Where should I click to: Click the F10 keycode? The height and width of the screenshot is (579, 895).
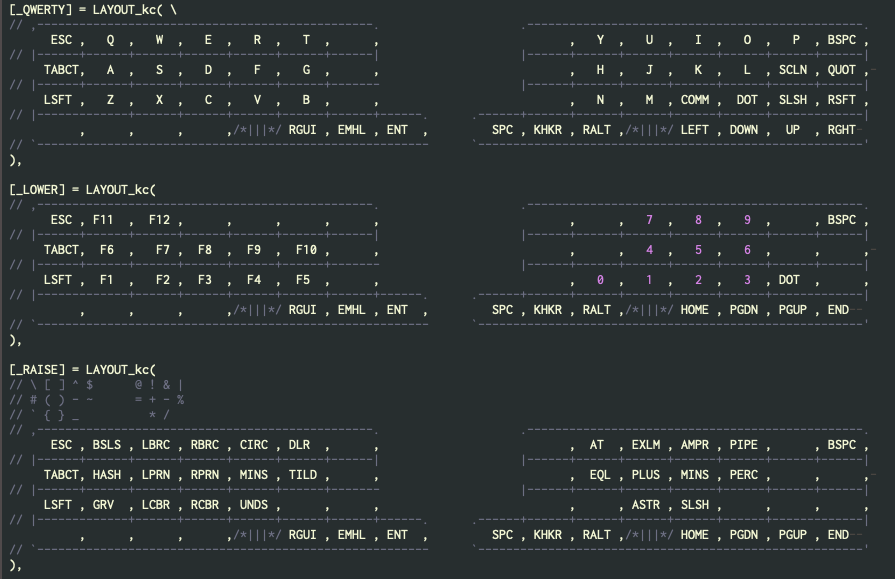point(306,250)
